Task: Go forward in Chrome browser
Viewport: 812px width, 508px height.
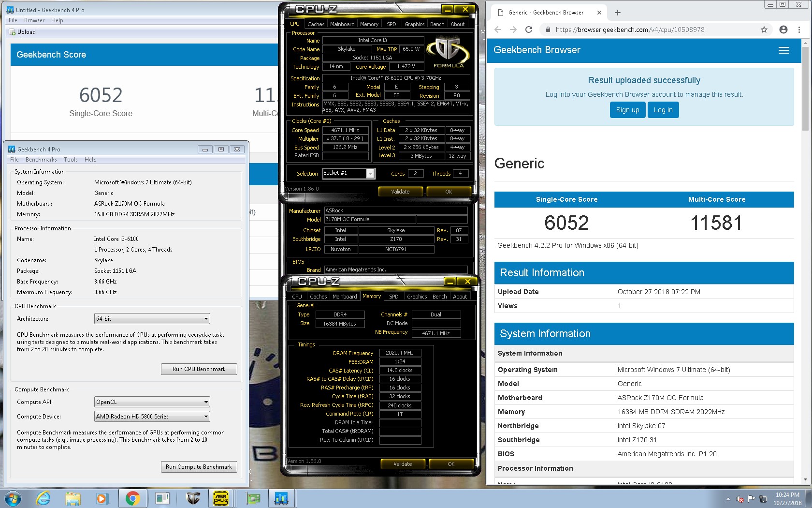Action: click(513, 30)
